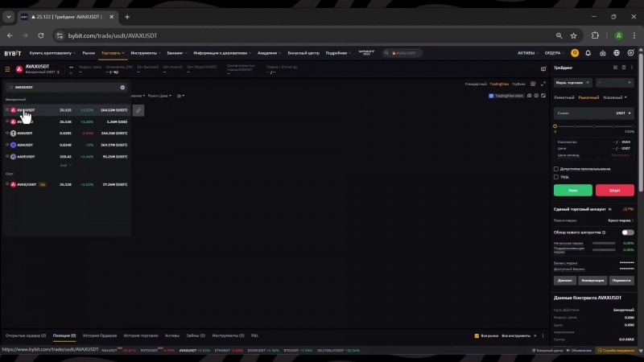Favorite the AAVEUSDT row with its star
Image resolution: width=644 pixels, height=362 pixels.
point(7,156)
